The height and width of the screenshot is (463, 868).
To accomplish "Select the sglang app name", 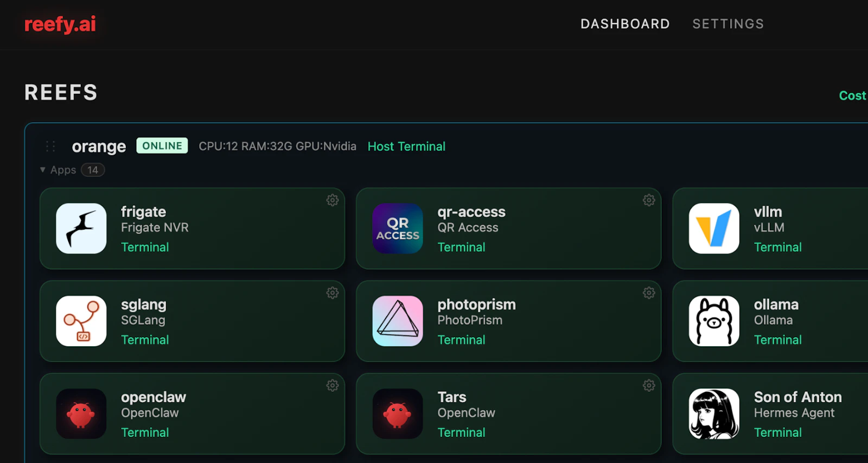I will coord(144,305).
